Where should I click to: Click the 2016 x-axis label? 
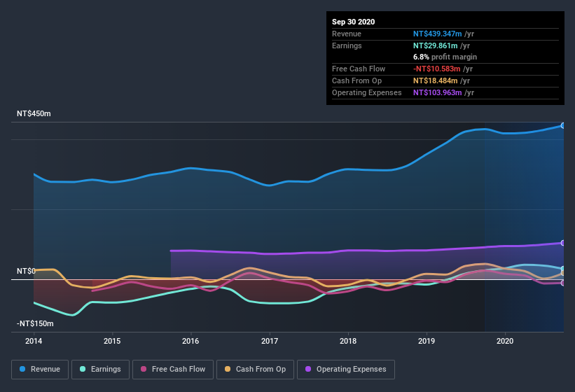pyautogui.click(x=190, y=341)
